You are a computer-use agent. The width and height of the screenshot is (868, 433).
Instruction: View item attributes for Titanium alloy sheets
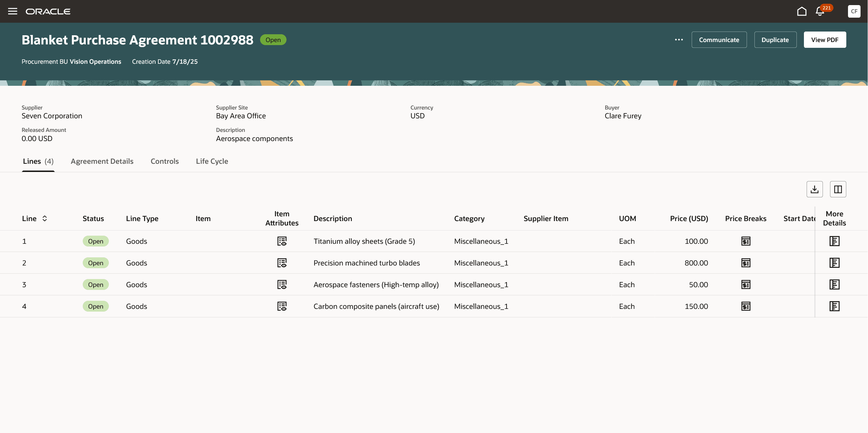tap(282, 241)
